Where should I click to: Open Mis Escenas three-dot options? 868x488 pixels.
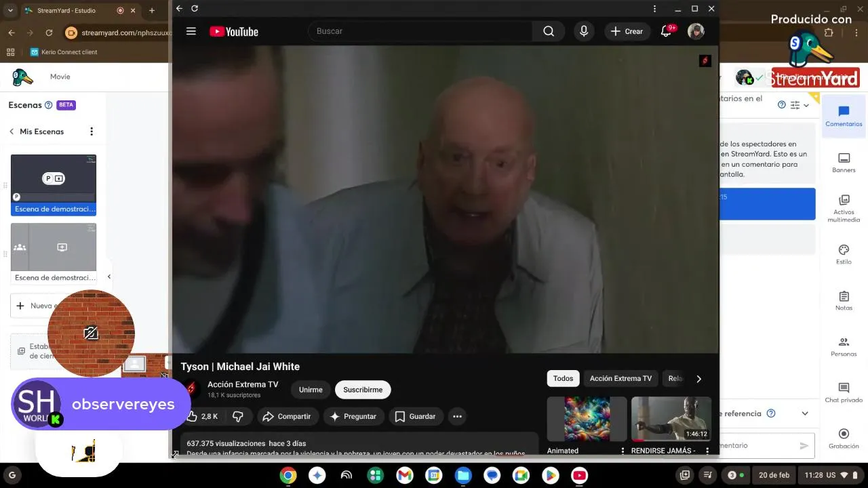(92, 131)
